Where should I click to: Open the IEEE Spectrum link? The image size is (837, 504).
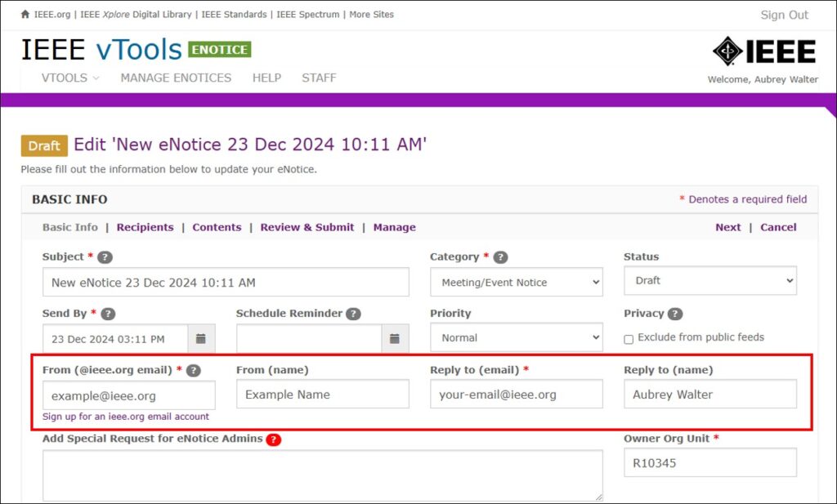coord(308,15)
